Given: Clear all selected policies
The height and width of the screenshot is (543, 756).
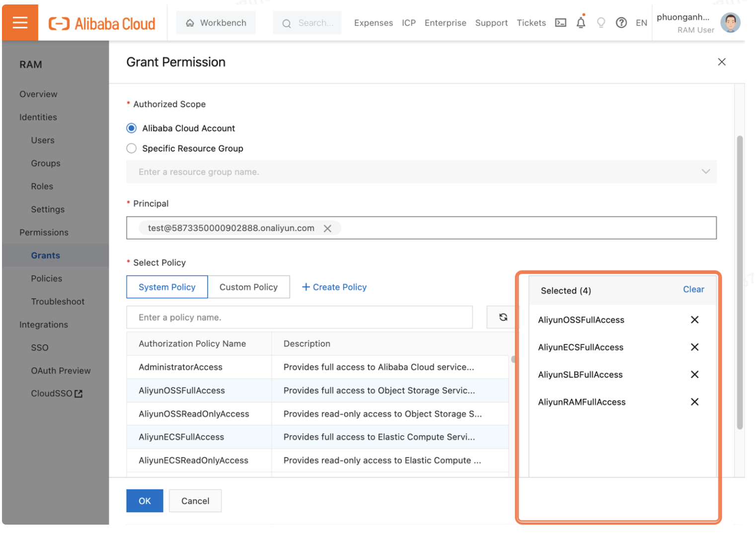Looking at the screenshot, I should 693,289.
